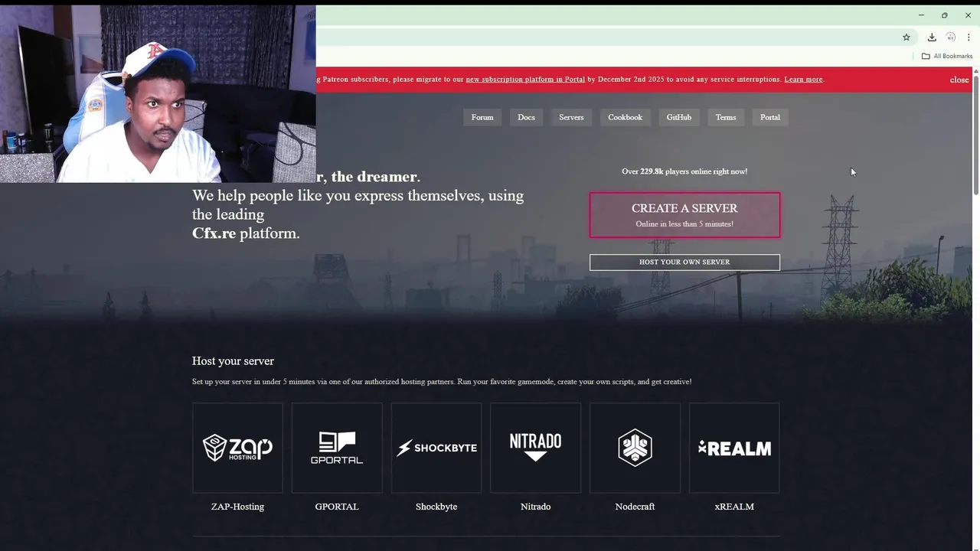Select the Nitrado logo tile
980x551 pixels.
tap(536, 448)
